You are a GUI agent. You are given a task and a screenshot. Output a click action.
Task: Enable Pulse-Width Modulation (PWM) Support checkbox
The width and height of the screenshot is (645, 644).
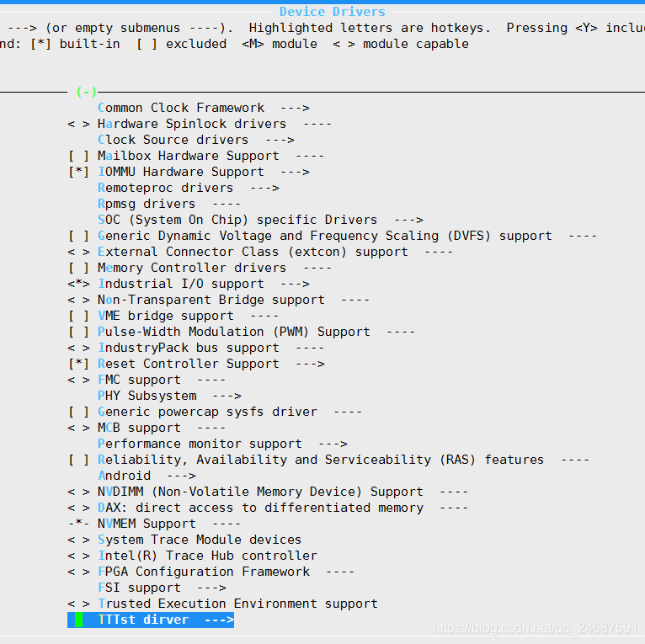click(x=78, y=332)
